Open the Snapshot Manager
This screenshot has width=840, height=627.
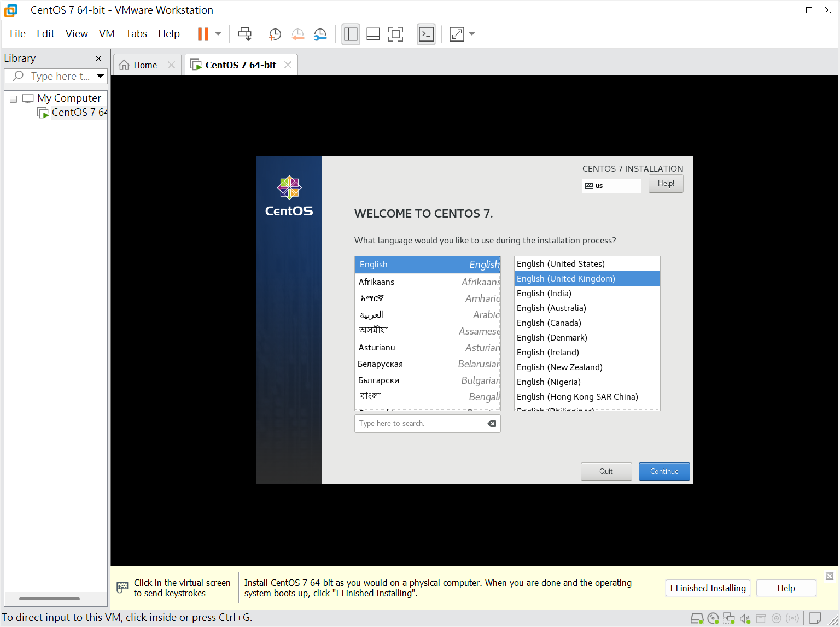point(320,34)
